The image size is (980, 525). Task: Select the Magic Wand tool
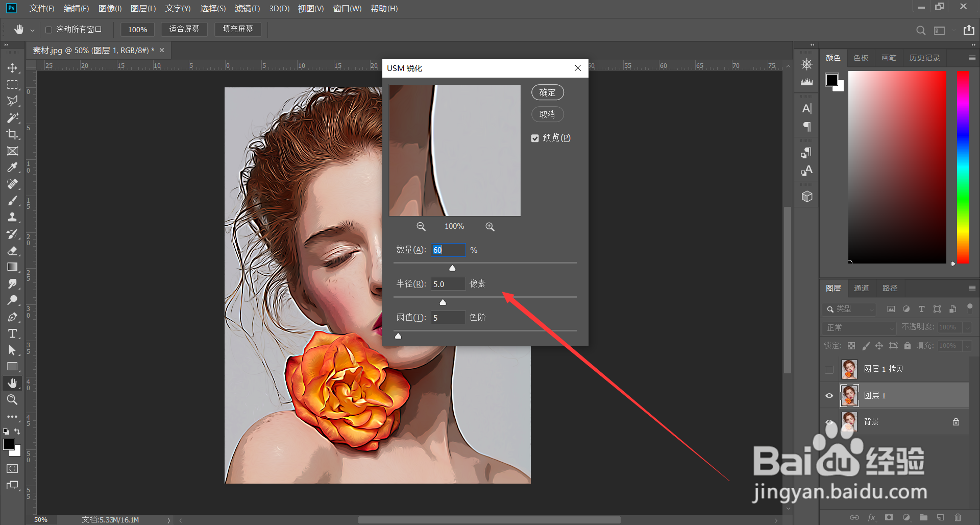coord(12,118)
